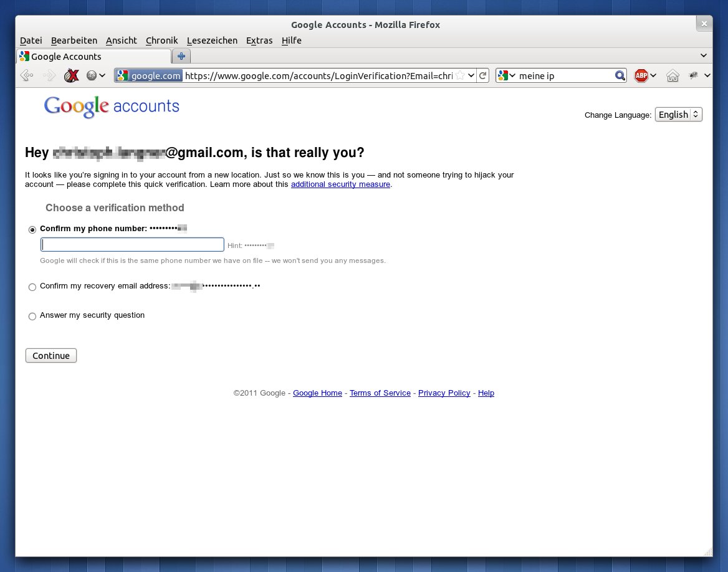This screenshot has height=572, width=728.
Task: Open the URL bar history dropdown arrow
Action: pyautogui.click(x=471, y=75)
